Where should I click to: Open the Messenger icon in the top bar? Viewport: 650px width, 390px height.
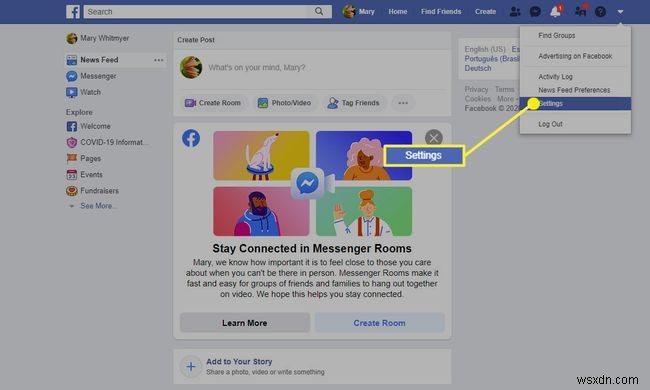[535, 12]
